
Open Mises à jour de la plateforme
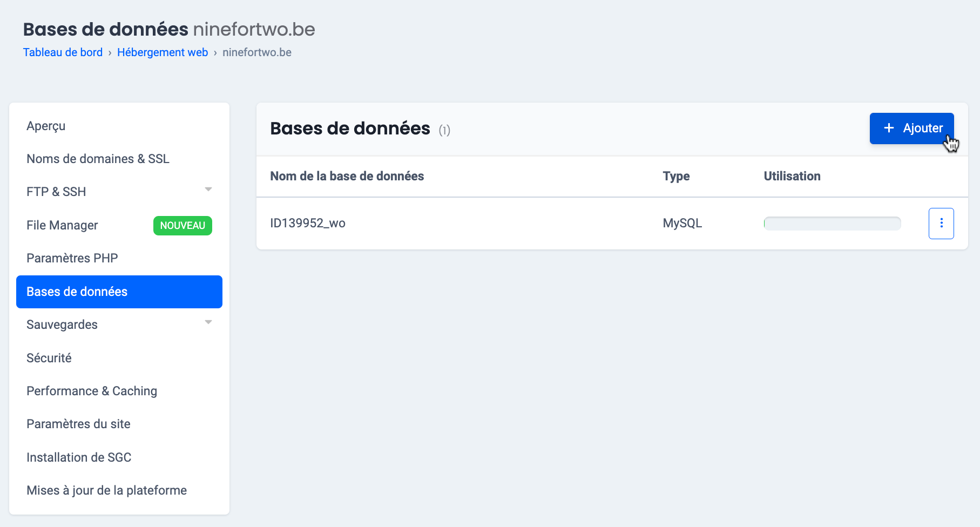[x=106, y=490]
